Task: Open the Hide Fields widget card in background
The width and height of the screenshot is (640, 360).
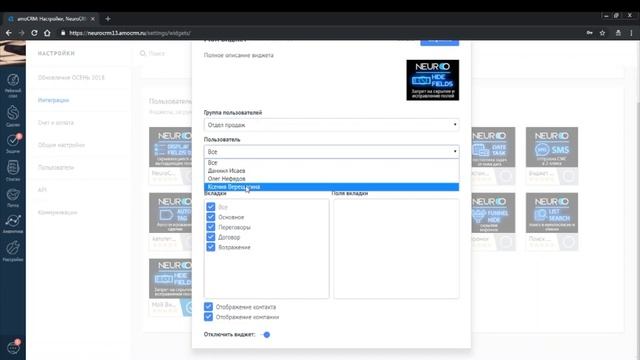Action: [x=170, y=287]
